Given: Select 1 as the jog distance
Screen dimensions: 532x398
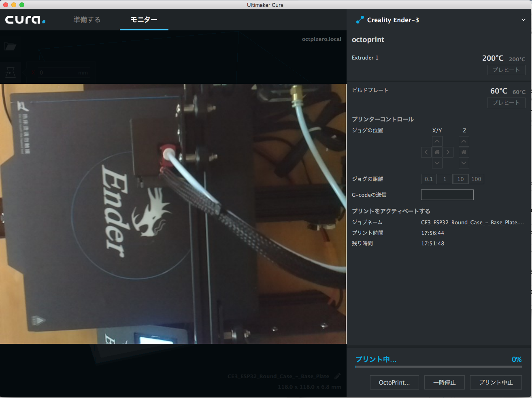Looking at the screenshot, I should (444, 179).
